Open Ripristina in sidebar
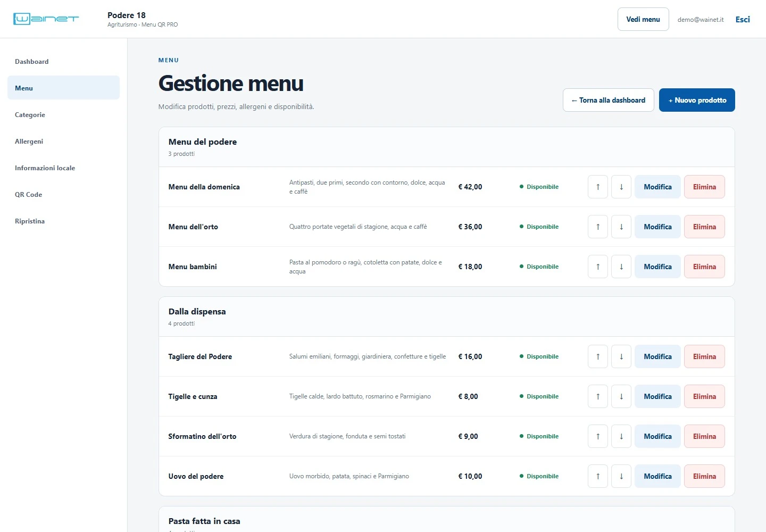This screenshot has height=532, width=766. coord(63,221)
